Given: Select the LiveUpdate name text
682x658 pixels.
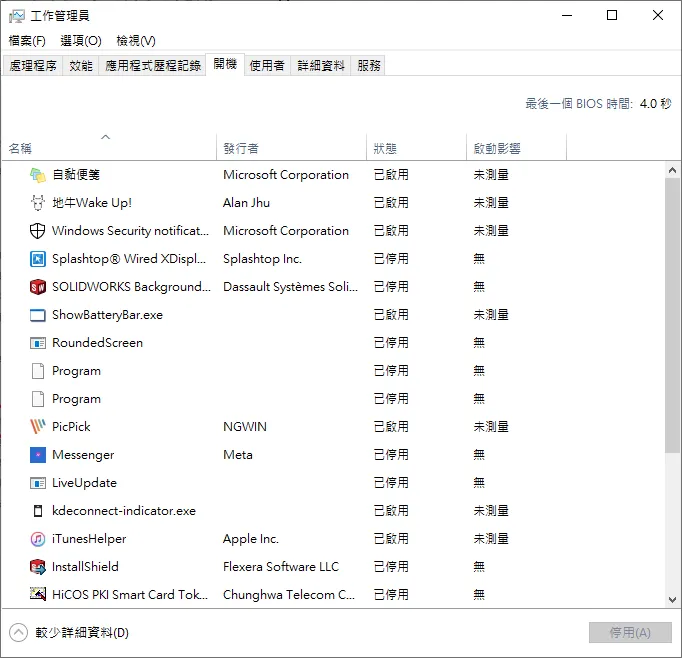Looking at the screenshot, I should [x=84, y=483].
